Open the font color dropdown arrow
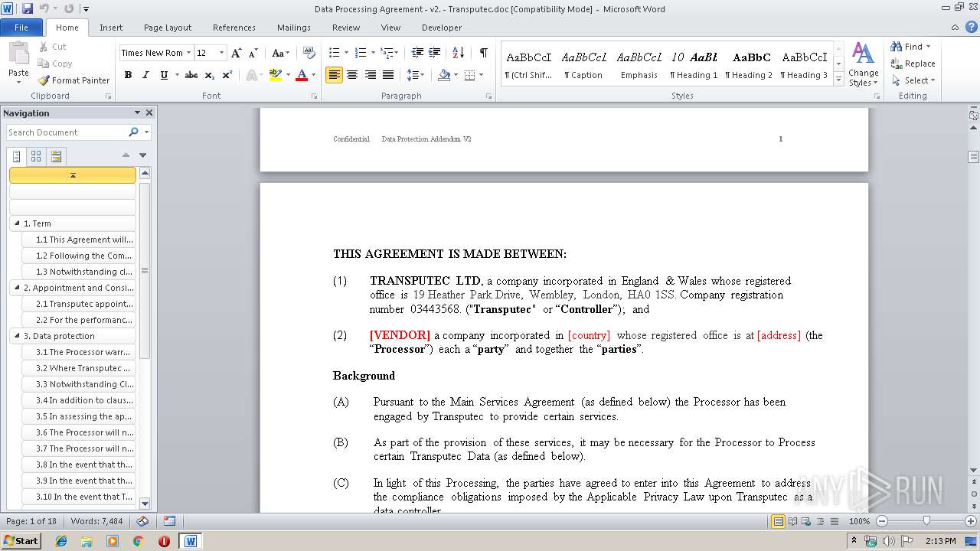The height and width of the screenshot is (551, 980). pyautogui.click(x=313, y=75)
